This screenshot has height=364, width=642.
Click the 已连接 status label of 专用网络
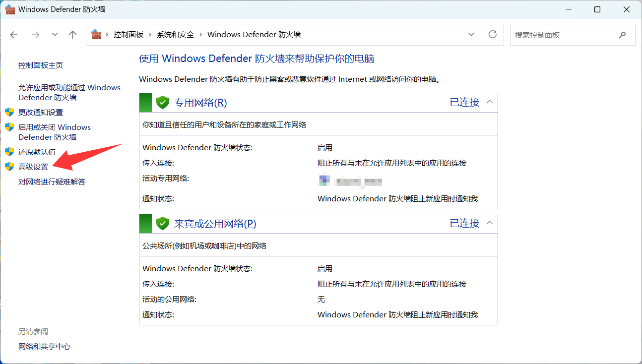point(463,102)
